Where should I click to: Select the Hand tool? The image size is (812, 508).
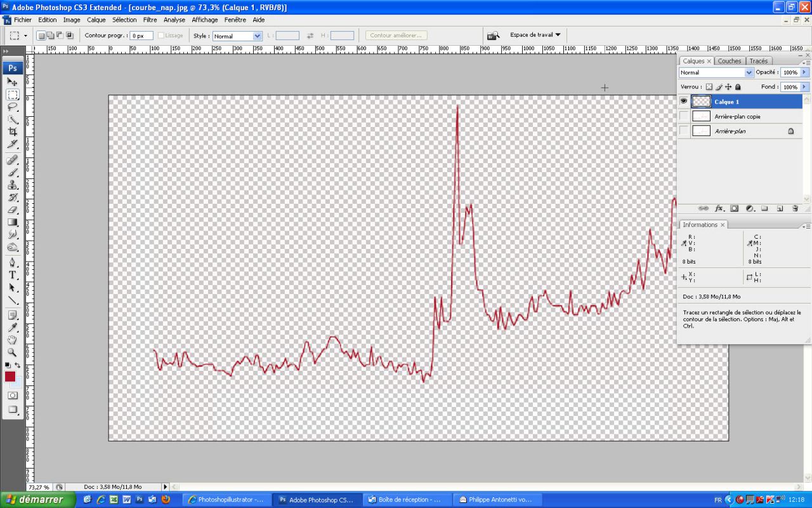click(13, 340)
